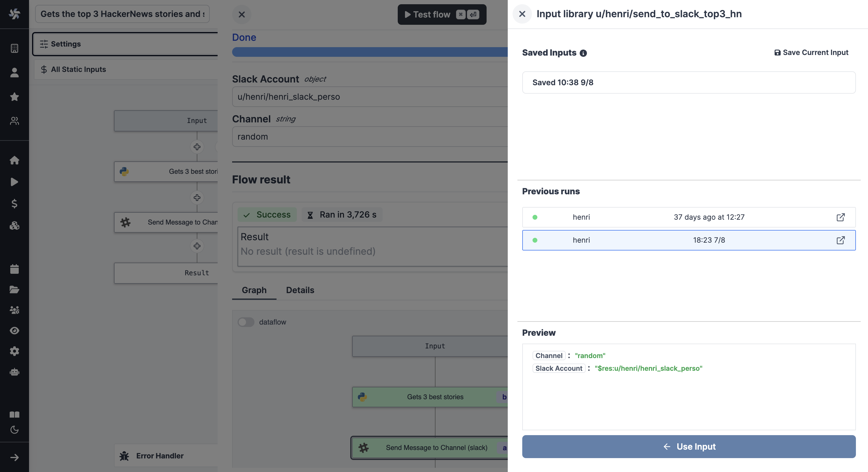The image size is (868, 472).
Task: Open the 18:23 7/8 run external link
Action: coord(840,240)
